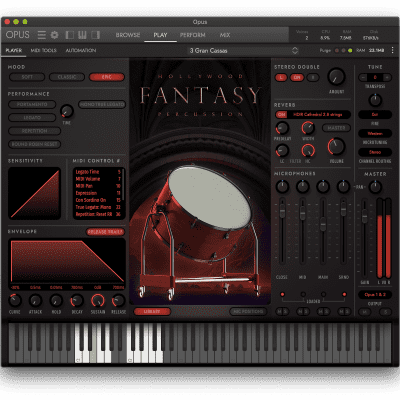Open the Output Opus 1 & 2 dropdown

pyautogui.click(x=375, y=295)
